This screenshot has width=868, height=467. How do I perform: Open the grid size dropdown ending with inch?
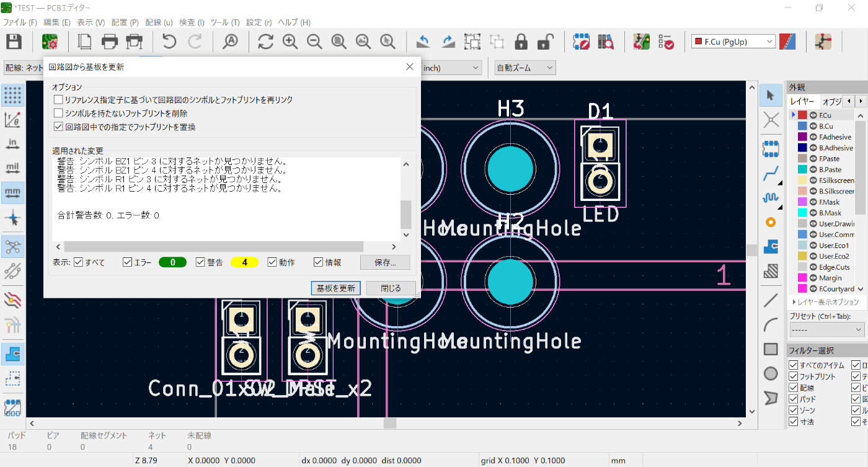click(x=451, y=68)
